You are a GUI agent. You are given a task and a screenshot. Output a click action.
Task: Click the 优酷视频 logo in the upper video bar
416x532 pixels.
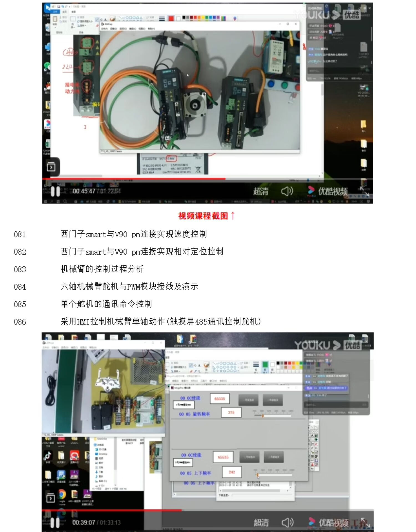(x=328, y=191)
